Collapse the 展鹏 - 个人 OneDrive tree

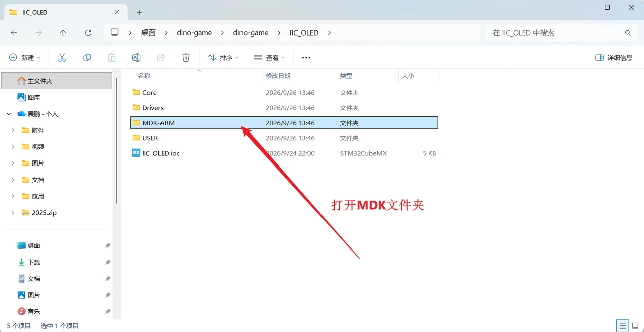click(9, 114)
